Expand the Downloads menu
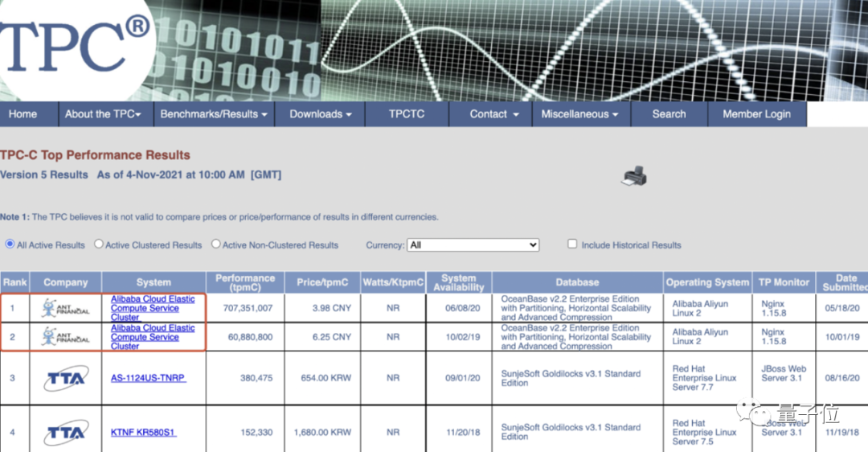The image size is (868, 452). pyautogui.click(x=320, y=114)
